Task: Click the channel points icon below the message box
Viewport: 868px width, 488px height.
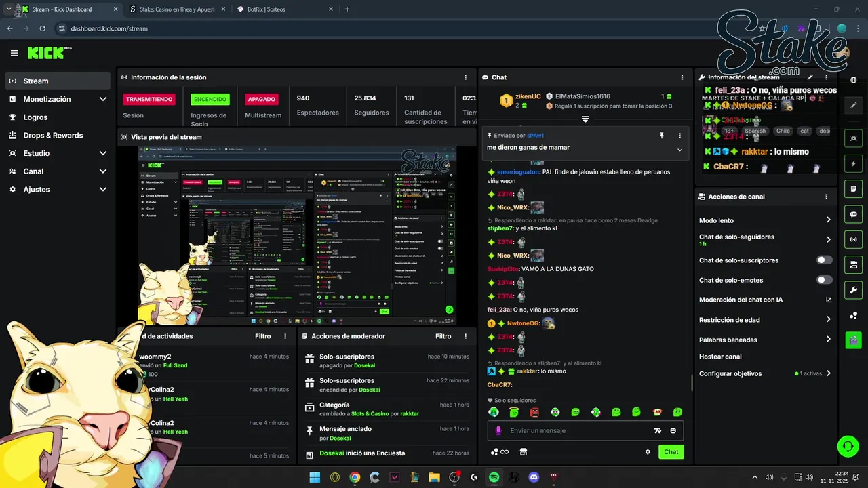Action: point(499,452)
